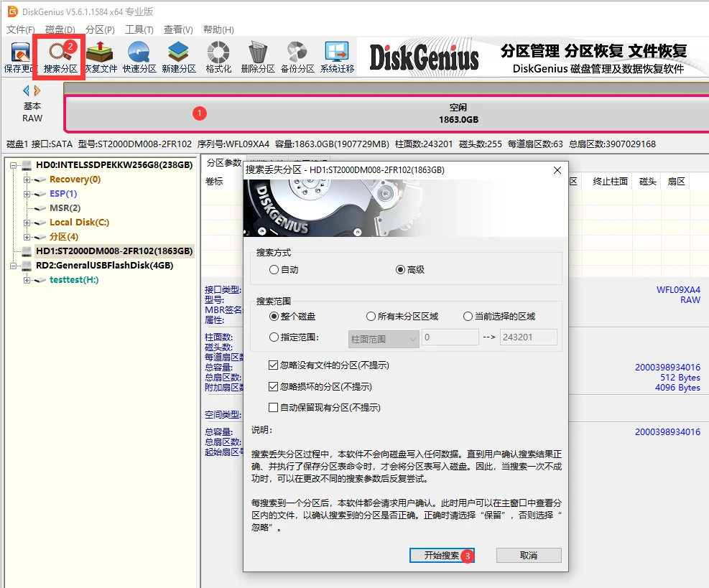Toggle 忽略没有文件的分区 checkbox
The width and height of the screenshot is (709, 588).
329,365
